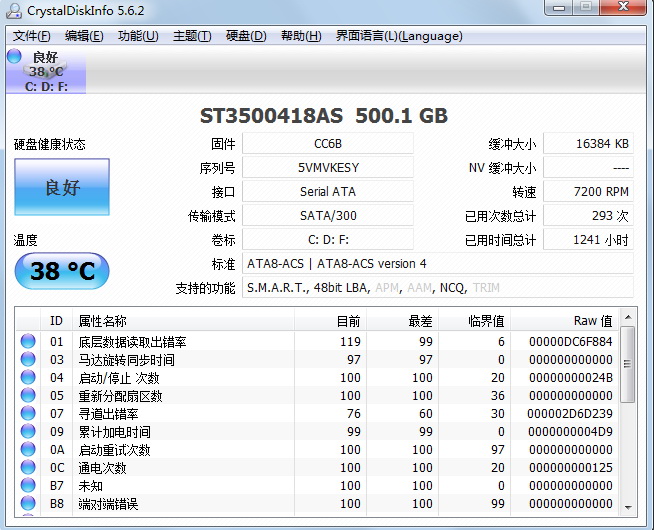
Task: Click status orb for 累计加电时间 row
Action: pyautogui.click(x=28, y=431)
